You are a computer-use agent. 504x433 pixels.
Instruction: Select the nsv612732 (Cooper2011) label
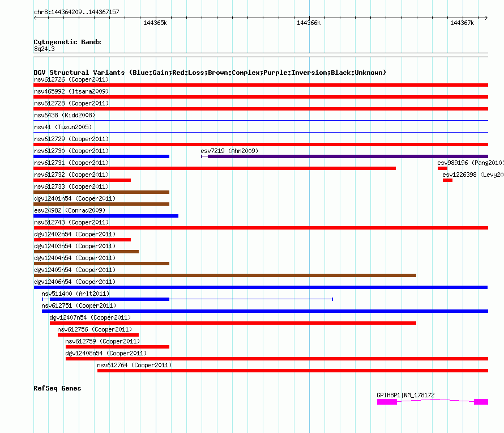point(71,175)
